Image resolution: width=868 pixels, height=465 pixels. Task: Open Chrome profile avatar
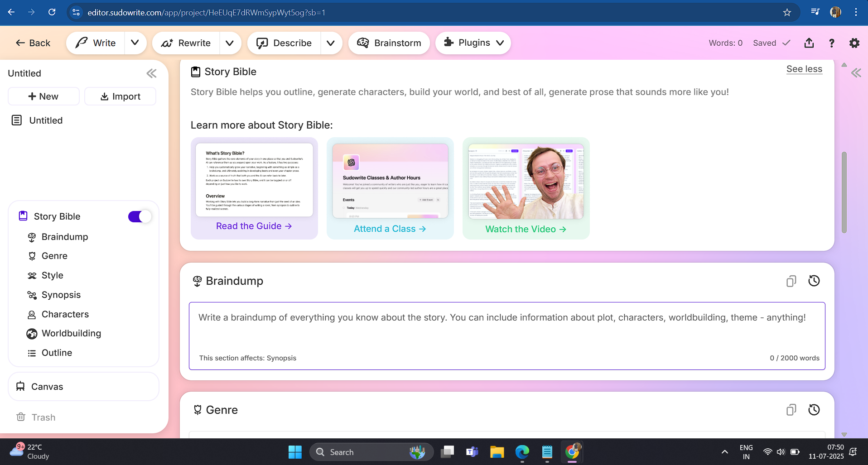(835, 12)
